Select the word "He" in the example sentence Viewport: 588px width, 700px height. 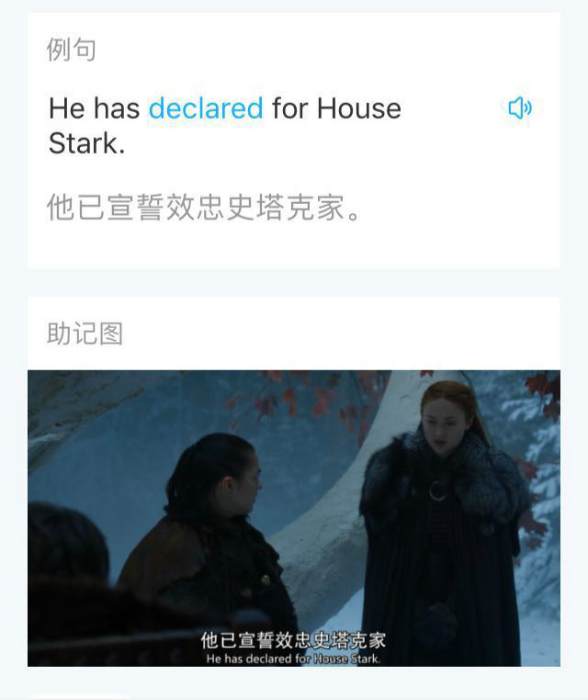[x=66, y=108]
